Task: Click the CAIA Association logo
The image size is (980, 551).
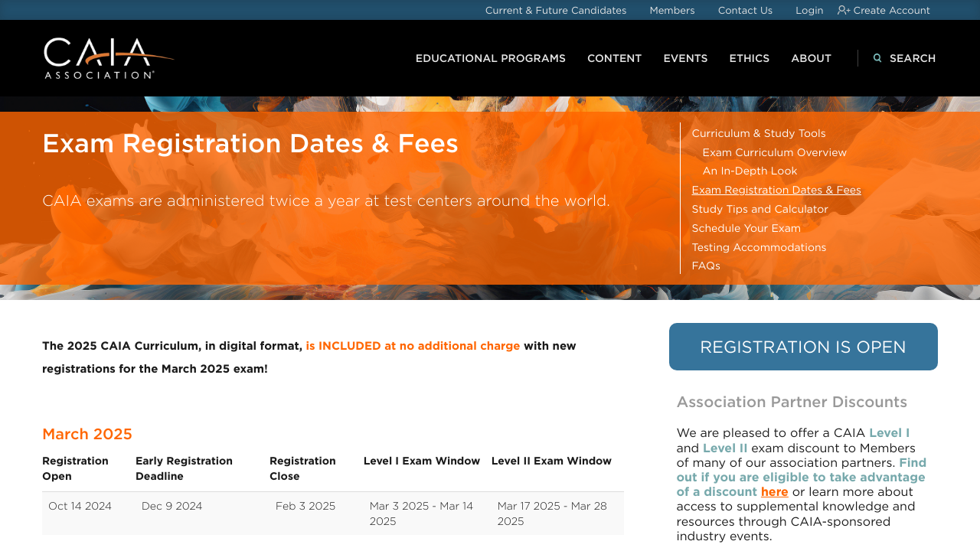Action: pos(109,58)
